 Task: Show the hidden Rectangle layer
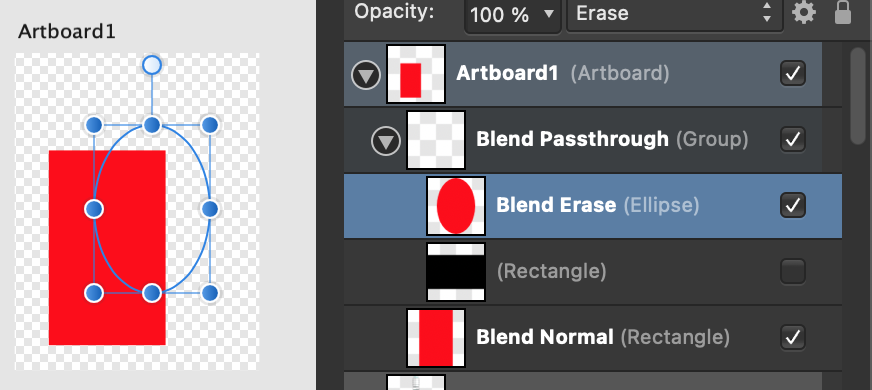click(x=792, y=271)
